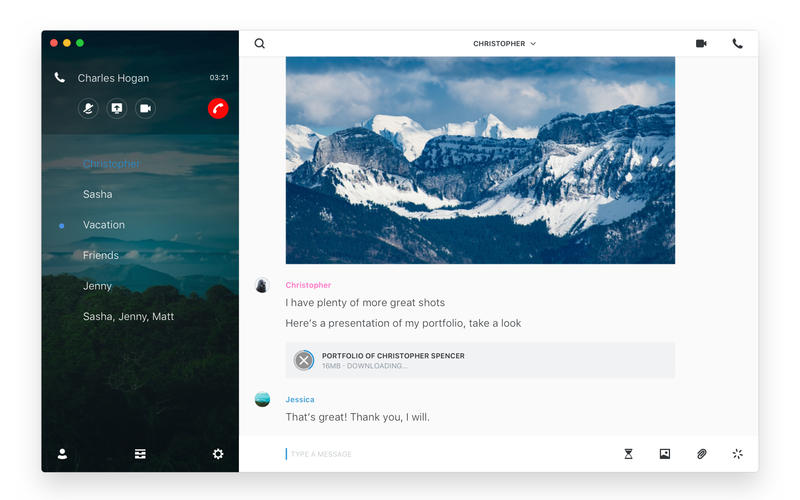Toggle the camera in the active call
The height and width of the screenshot is (500, 800).
point(146,109)
